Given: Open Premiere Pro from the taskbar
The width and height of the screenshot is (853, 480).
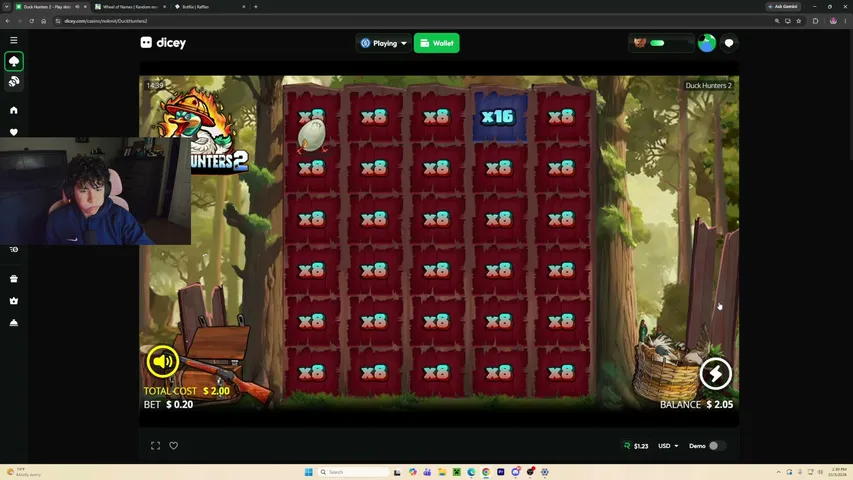Looking at the screenshot, I should click(500, 472).
